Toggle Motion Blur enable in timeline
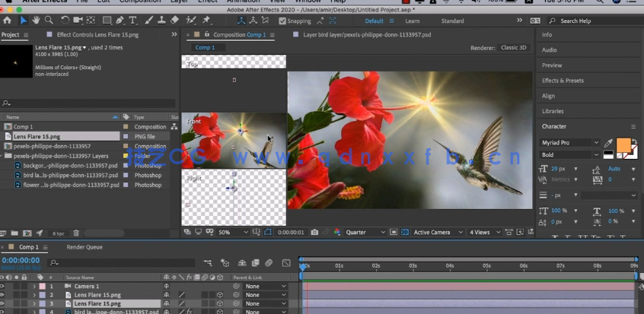 [x=269, y=263]
